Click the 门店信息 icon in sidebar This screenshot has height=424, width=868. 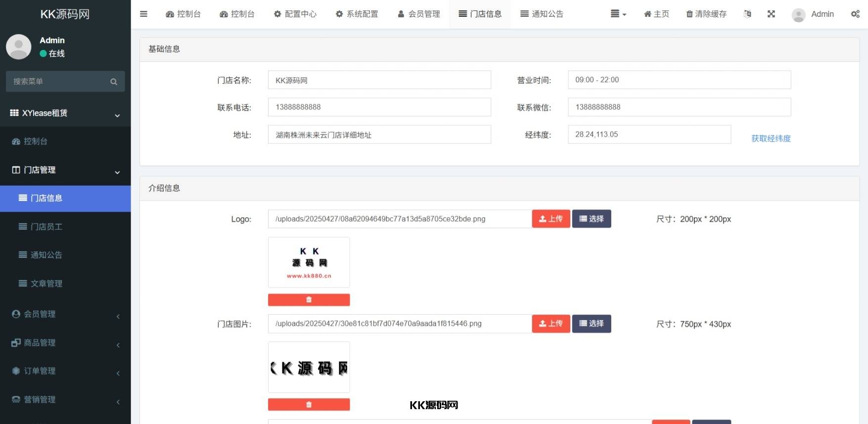pos(23,198)
